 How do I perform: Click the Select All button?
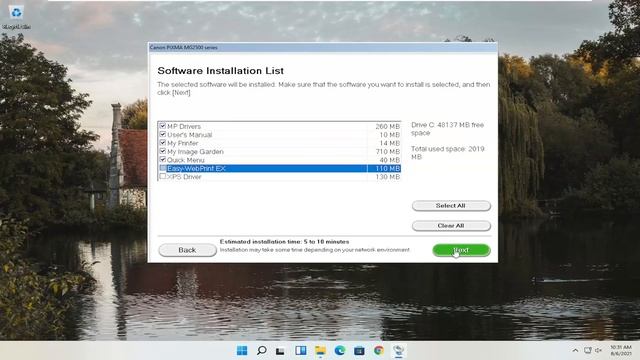coord(451,206)
